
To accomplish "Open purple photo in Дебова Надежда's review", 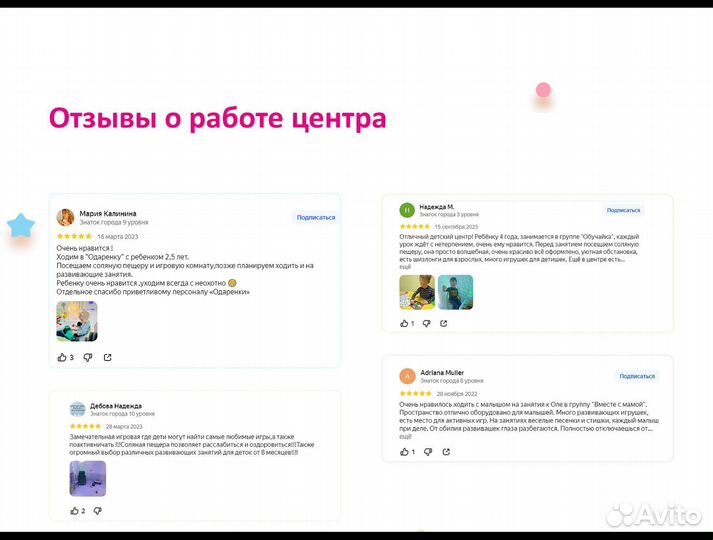I will [87, 478].
